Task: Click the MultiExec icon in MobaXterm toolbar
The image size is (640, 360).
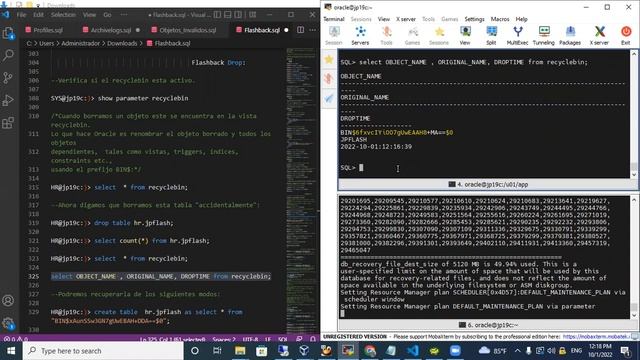Action: 518,36
